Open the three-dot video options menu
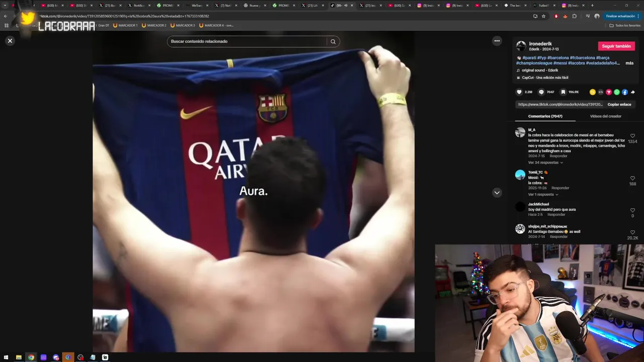Viewport: 644px width, 362px height. 497,41
